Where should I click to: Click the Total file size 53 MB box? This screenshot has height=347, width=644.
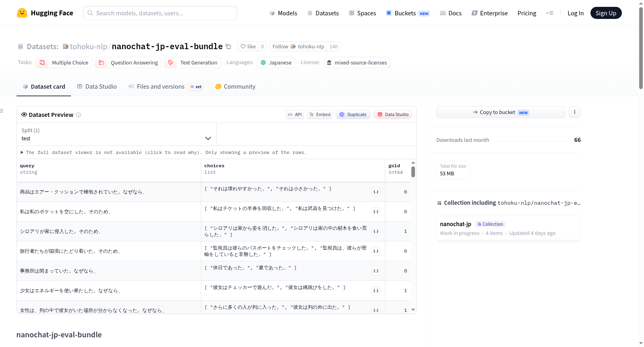coord(453,170)
